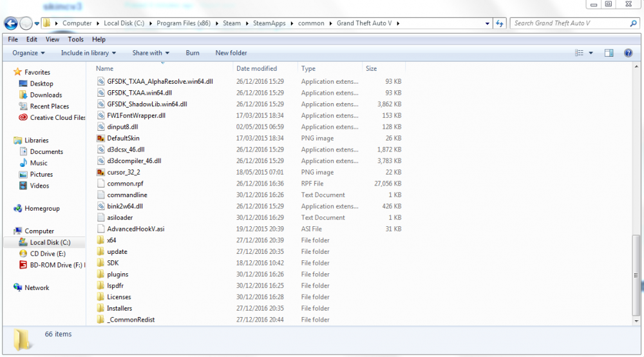Click the change view icon
This screenshot has height=357, width=644.
coord(579,53)
